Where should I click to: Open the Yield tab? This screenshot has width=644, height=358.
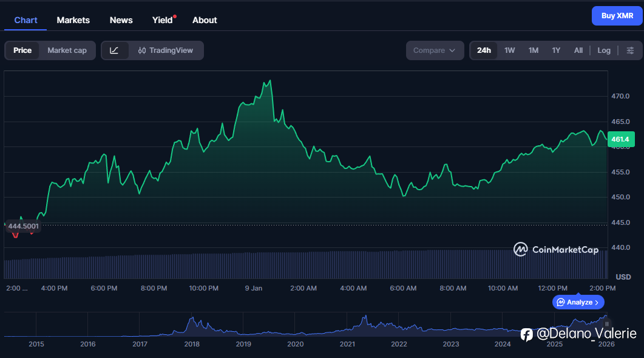(162, 20)
